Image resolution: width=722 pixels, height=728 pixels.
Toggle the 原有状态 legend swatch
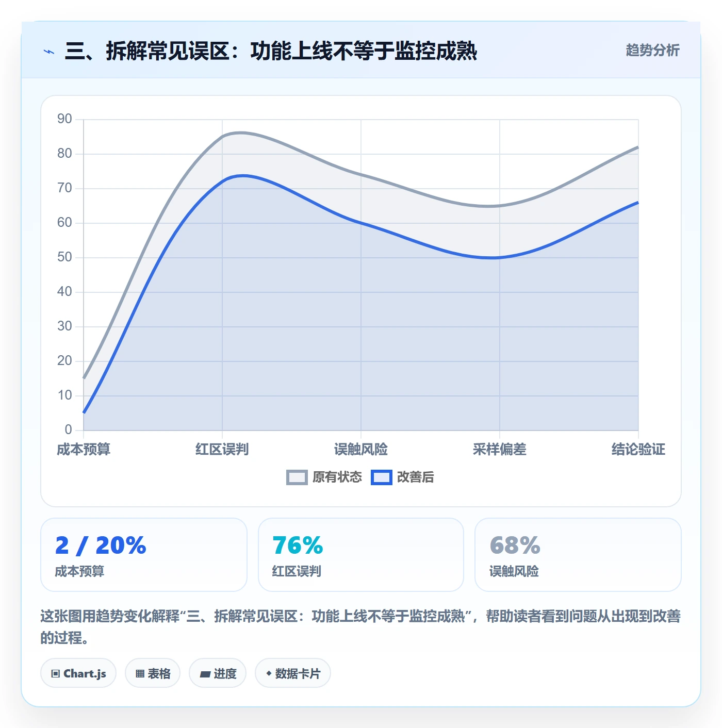point(297,477)
